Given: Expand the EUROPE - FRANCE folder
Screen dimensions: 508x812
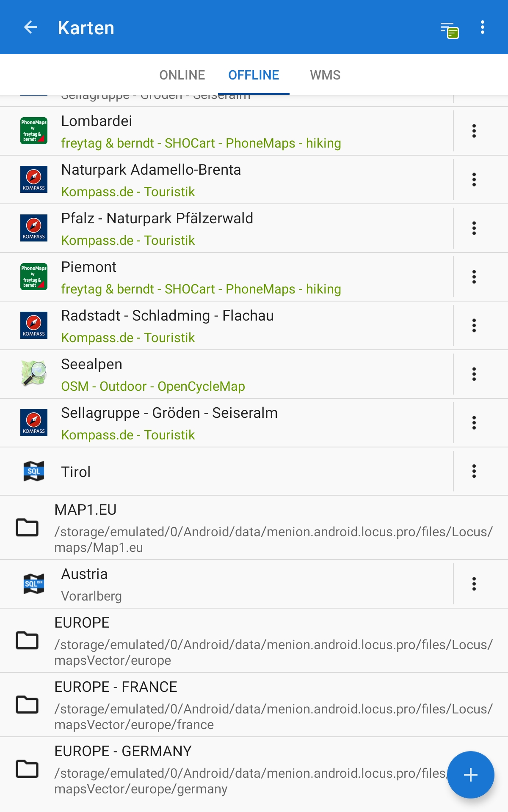Looking at the screenshot, I should 254,705.
